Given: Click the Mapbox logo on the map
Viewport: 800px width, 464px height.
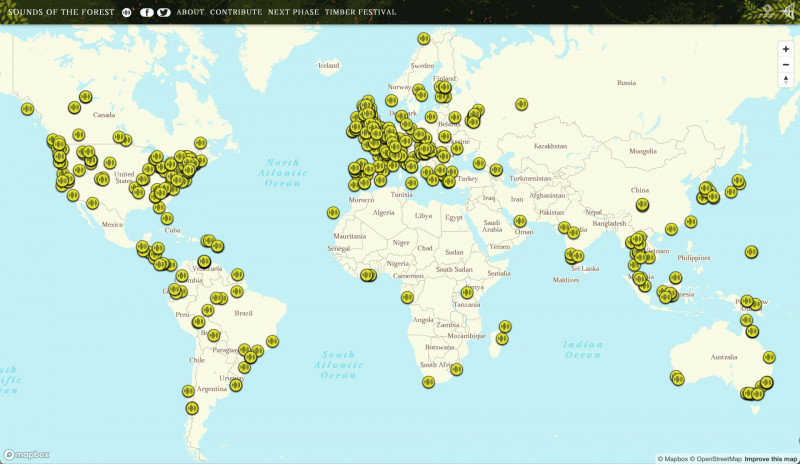Looking at the screenshot, I should coord(27,454).
